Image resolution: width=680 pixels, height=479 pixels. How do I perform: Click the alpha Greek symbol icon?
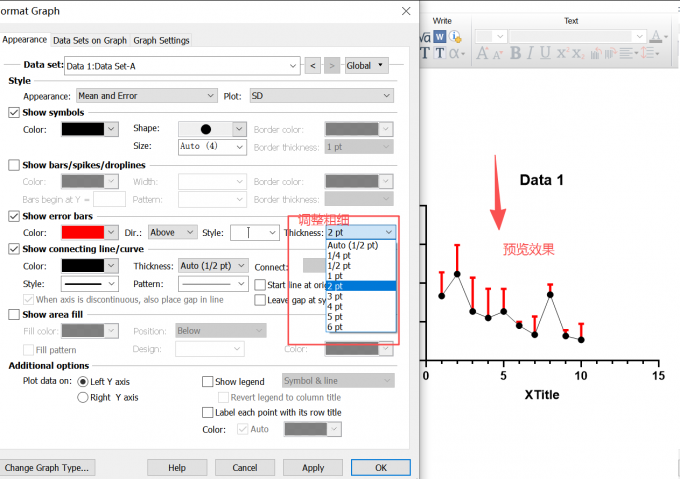454,53
